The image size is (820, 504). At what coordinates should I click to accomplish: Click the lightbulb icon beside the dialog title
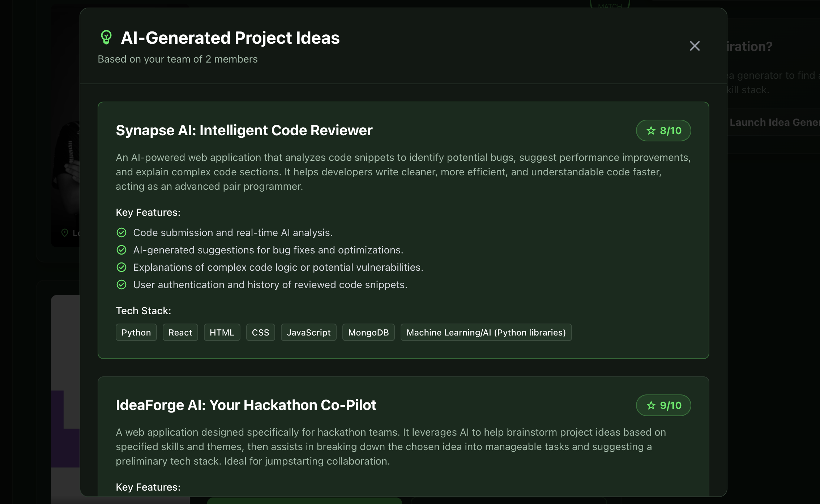click(x=106, y=38)
